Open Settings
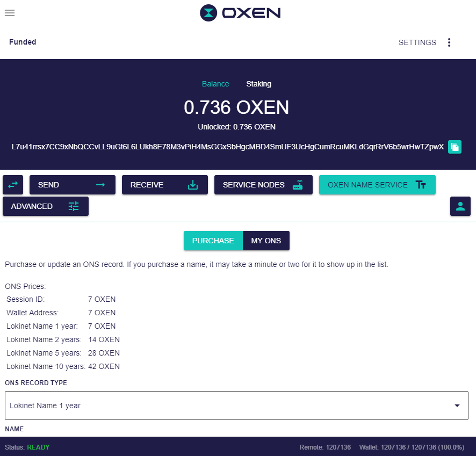This screenshot has width=476, height=456. [x=417, y=42]
